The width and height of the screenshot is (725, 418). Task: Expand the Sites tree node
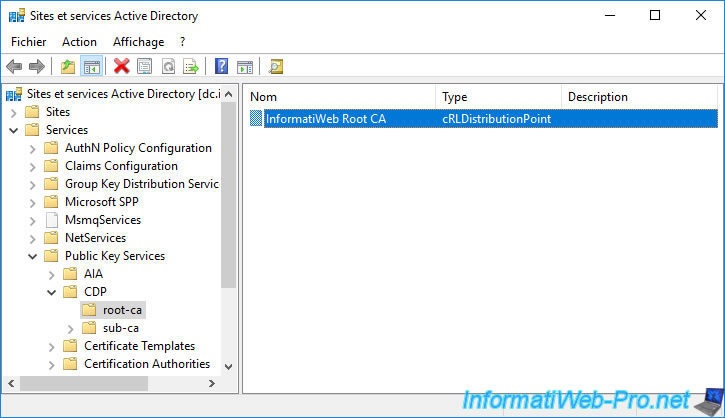[13, 112]
